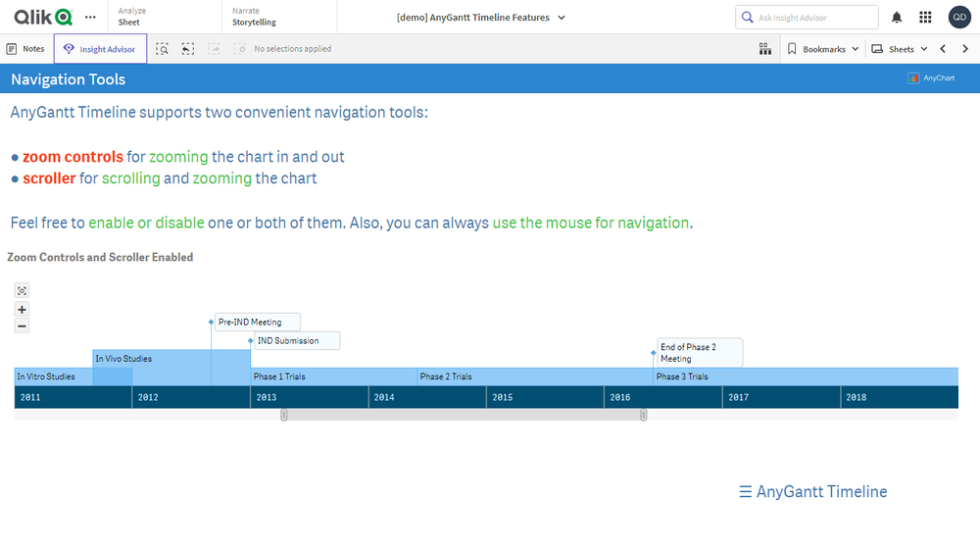Image resolution: width=980 pixels, height=551 pixels.
Task: Expand the Bookmarks dropdown
Action: point(823,49)
